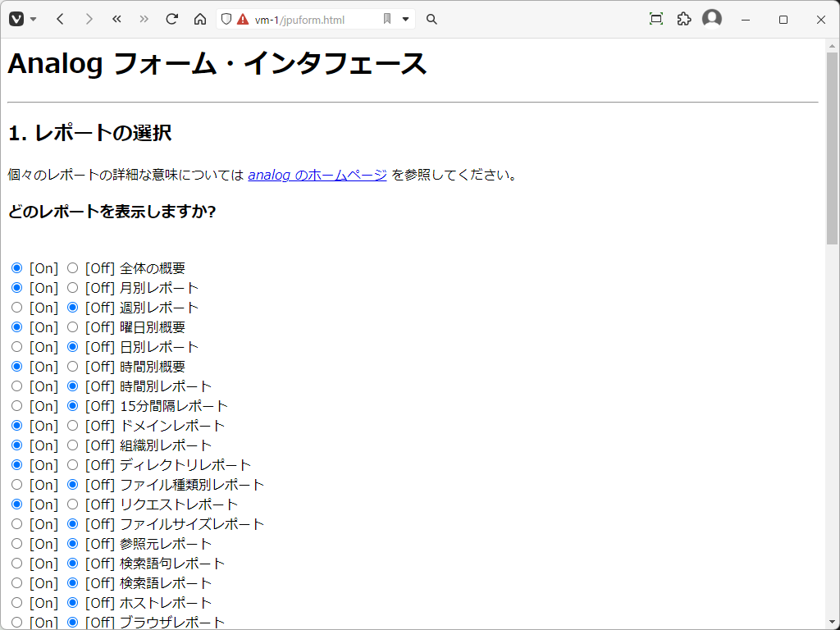Viewport: 840px width, 630px height.
Task: Turn On 検索語レポート
Action: point(16,583)
